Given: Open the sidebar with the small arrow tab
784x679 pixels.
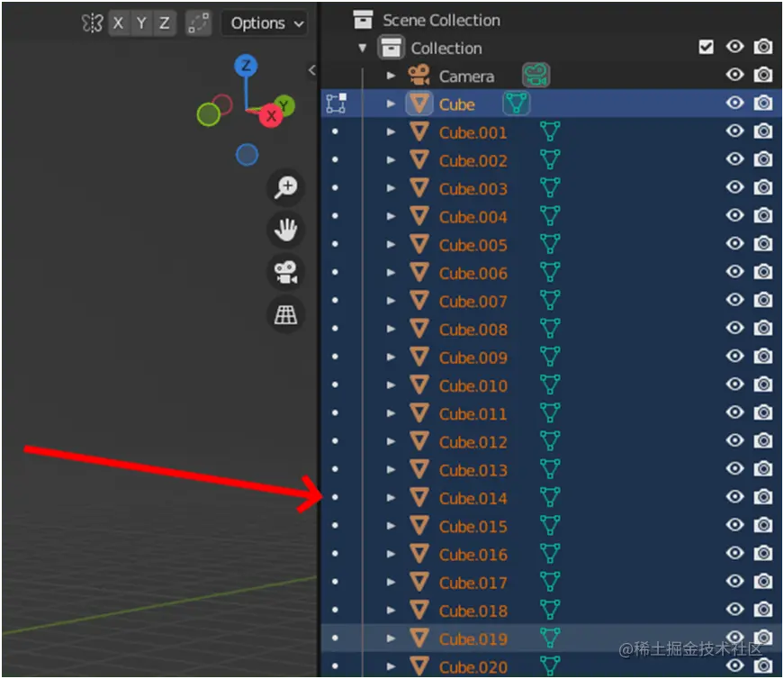Looking at the screenshot, I should coord(312,70).
